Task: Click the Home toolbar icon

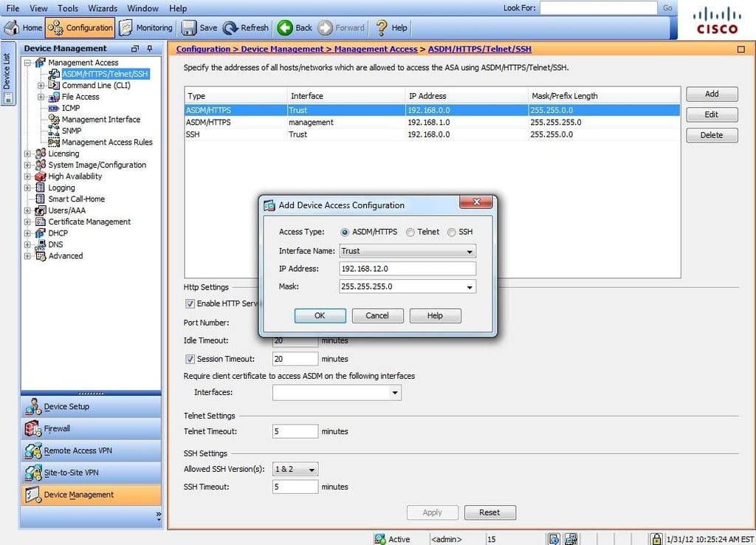Action: click(x=12, y=27)
